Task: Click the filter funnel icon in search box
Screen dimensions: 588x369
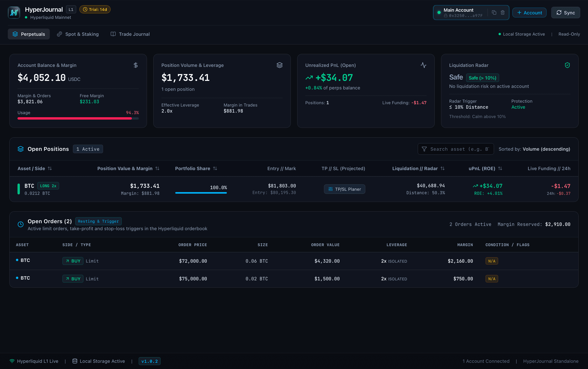Action: point(424,149)
